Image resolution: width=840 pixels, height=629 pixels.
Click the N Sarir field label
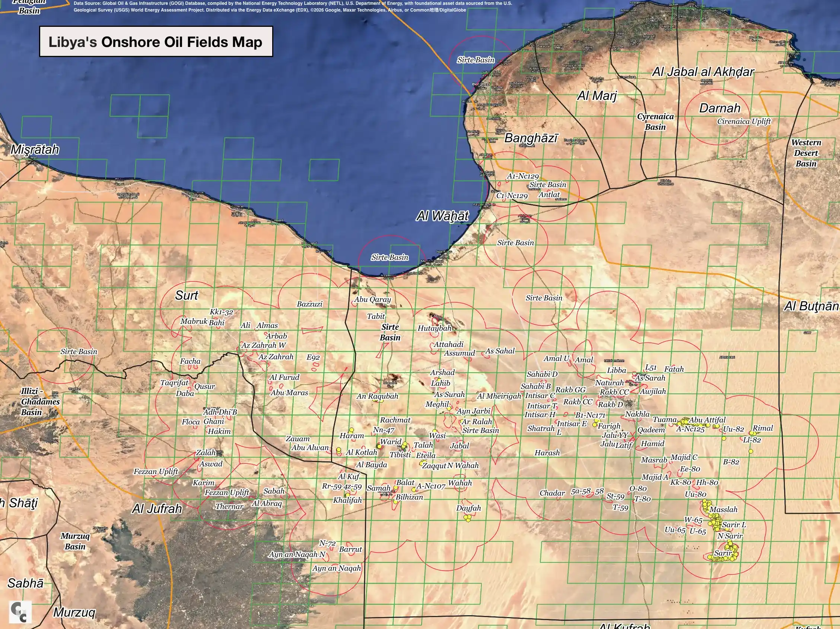pos(729,536)
